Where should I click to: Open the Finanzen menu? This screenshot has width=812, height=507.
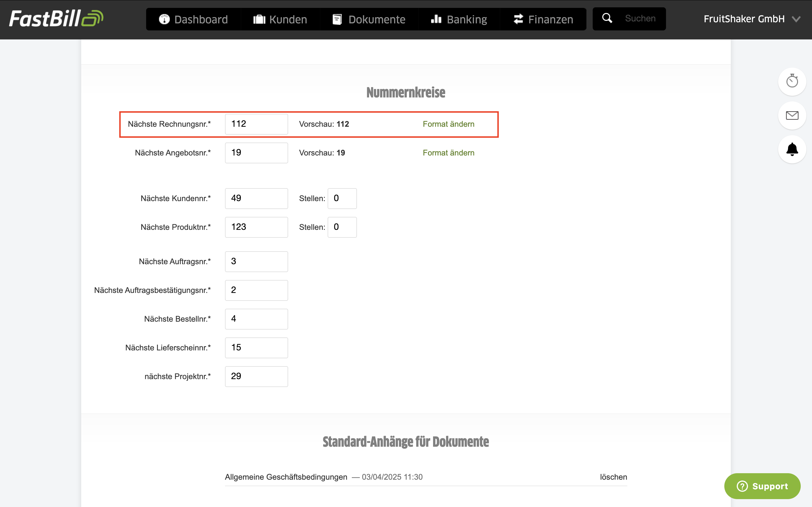tap(543, 19)
